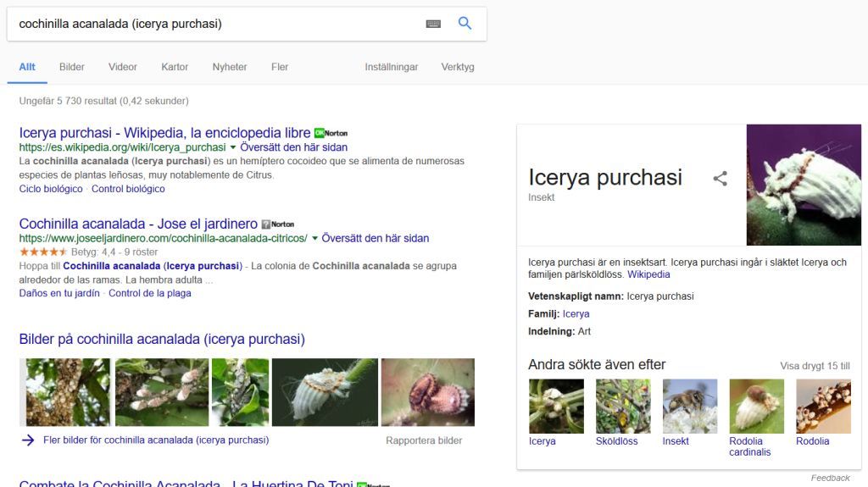Open the Verktyg options
Image resolution: width=868 pixels, height=487 pixels.
pyautogui.click(x=458, y=67)
